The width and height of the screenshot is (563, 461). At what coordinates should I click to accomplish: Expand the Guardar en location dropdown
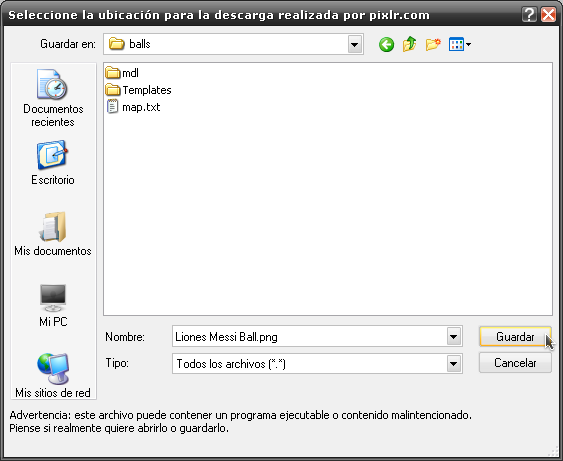[355, 45]
